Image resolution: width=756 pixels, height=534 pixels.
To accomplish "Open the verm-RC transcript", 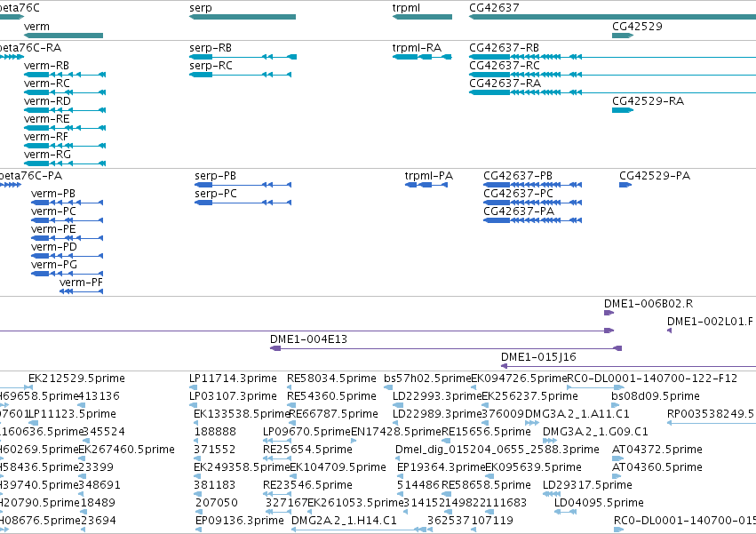I will (x=65, y=92).
